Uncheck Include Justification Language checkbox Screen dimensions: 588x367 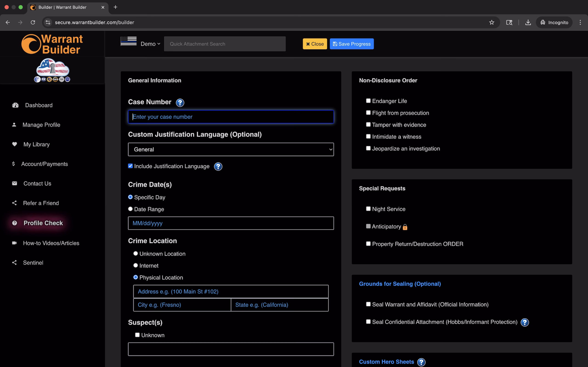(x=130, y=166)
